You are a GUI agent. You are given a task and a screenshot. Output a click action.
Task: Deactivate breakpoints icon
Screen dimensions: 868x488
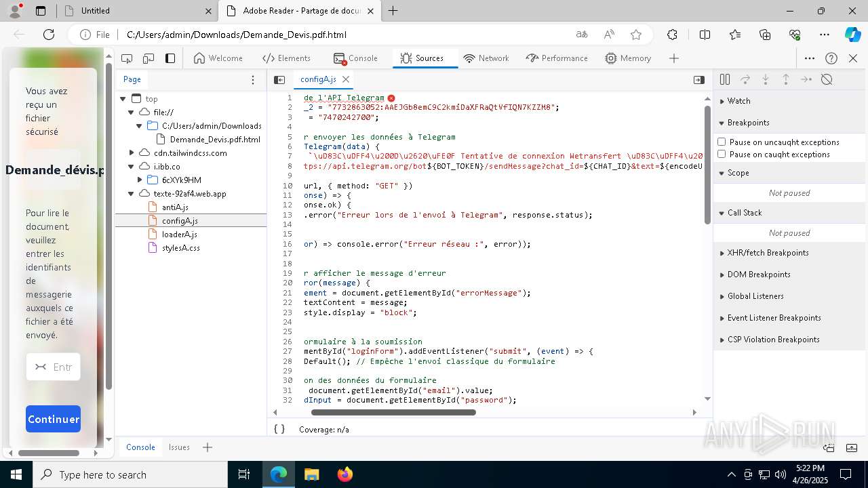(x=827, y=80)
